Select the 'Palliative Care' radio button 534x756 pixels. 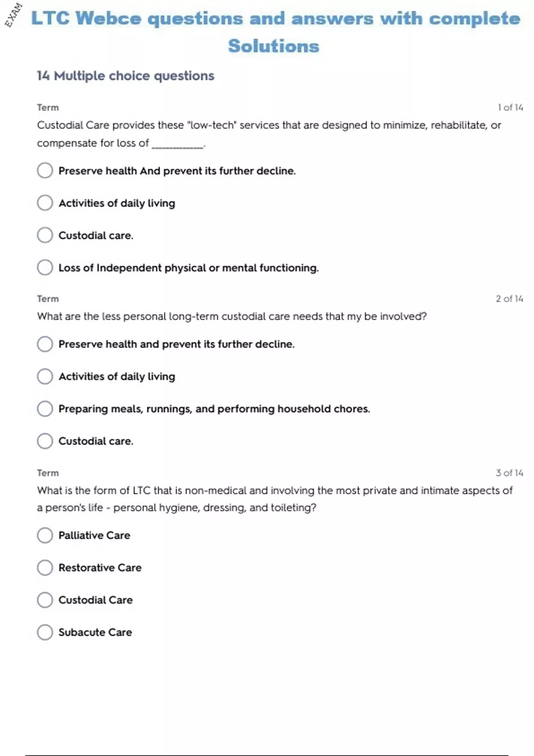click(45, 535)
